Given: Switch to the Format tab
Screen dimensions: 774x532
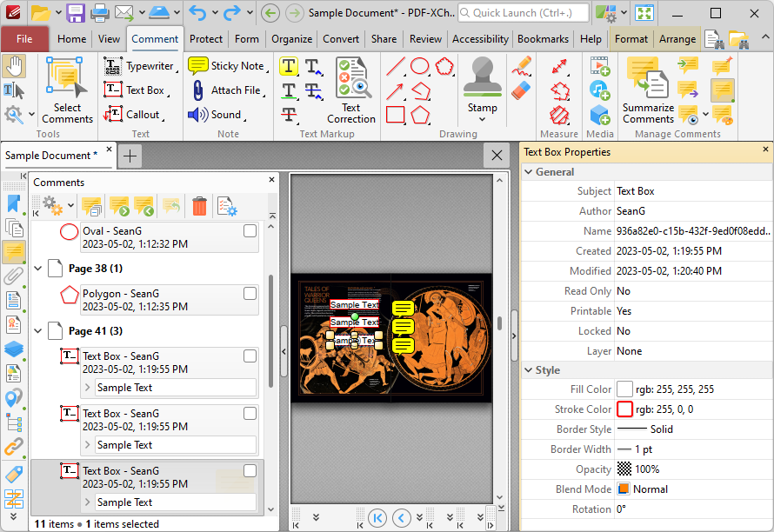Looking at the screenshot, I should tap(631, 39).
